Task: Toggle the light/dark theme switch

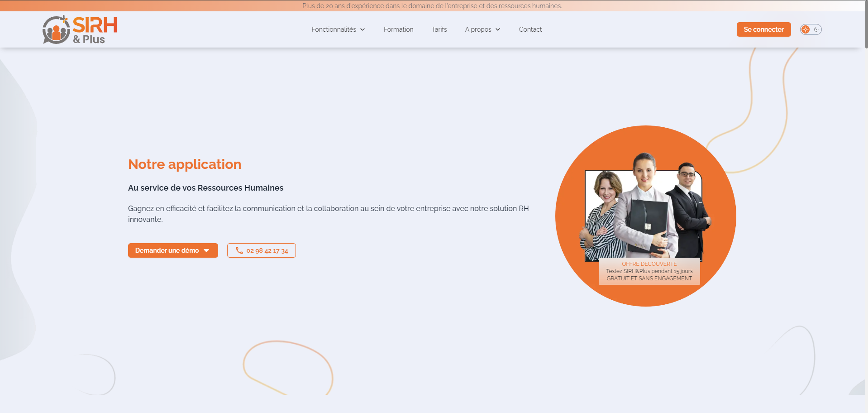Action: click(811, 29)
